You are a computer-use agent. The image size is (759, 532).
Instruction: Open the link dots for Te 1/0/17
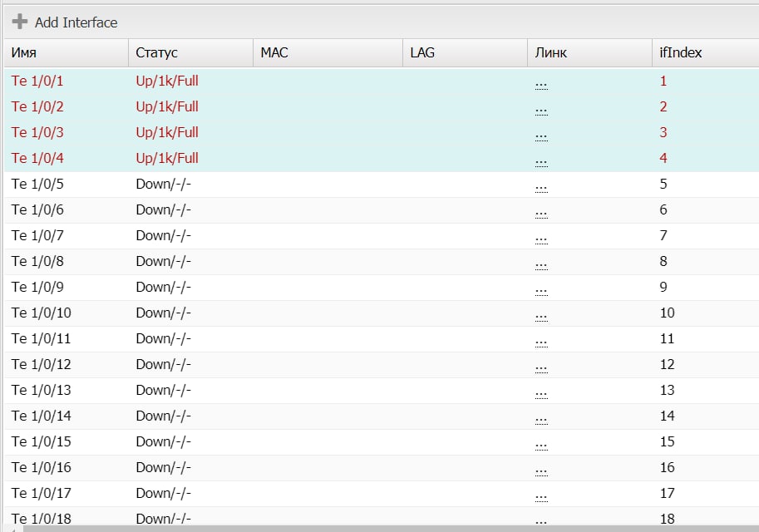coord(541,498)
